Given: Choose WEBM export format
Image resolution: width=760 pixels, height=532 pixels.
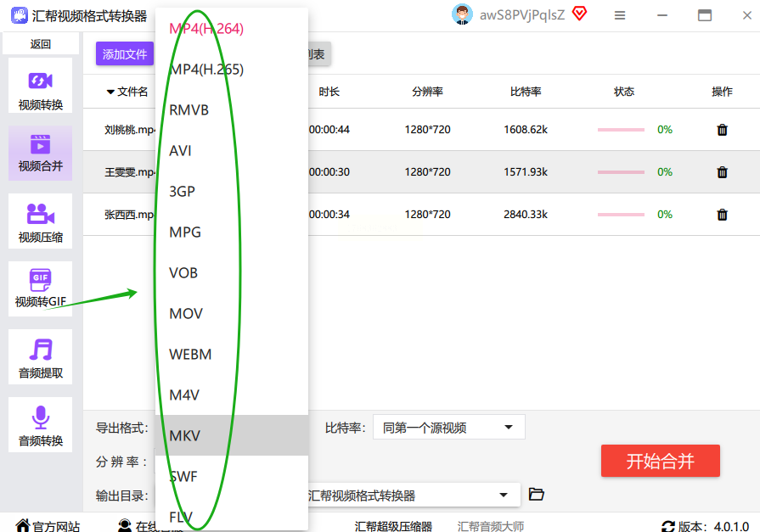Looking at the screenshot, I should tap(232, 354).
